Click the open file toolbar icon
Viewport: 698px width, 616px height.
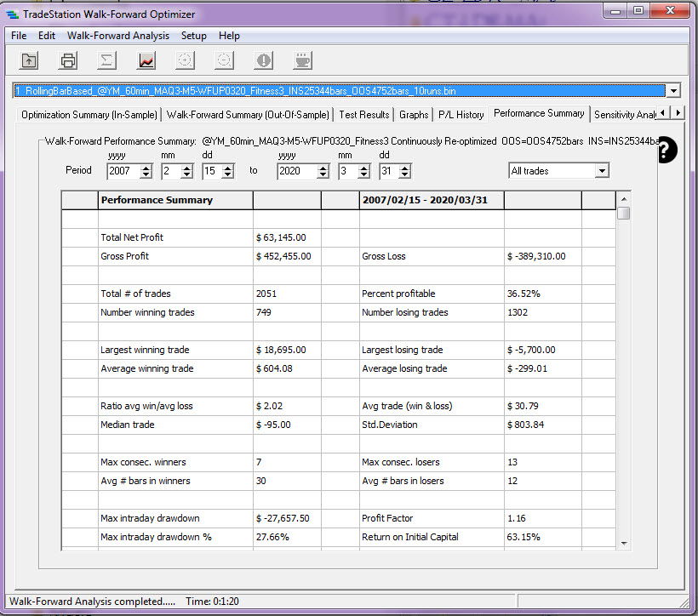tap(29, 60)
